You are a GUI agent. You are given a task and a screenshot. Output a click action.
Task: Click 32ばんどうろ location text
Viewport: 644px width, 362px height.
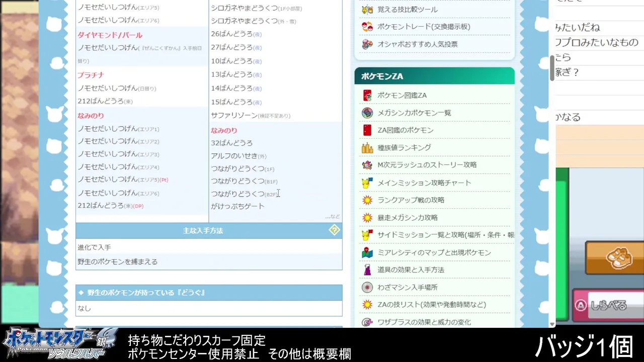click(231, 143)
